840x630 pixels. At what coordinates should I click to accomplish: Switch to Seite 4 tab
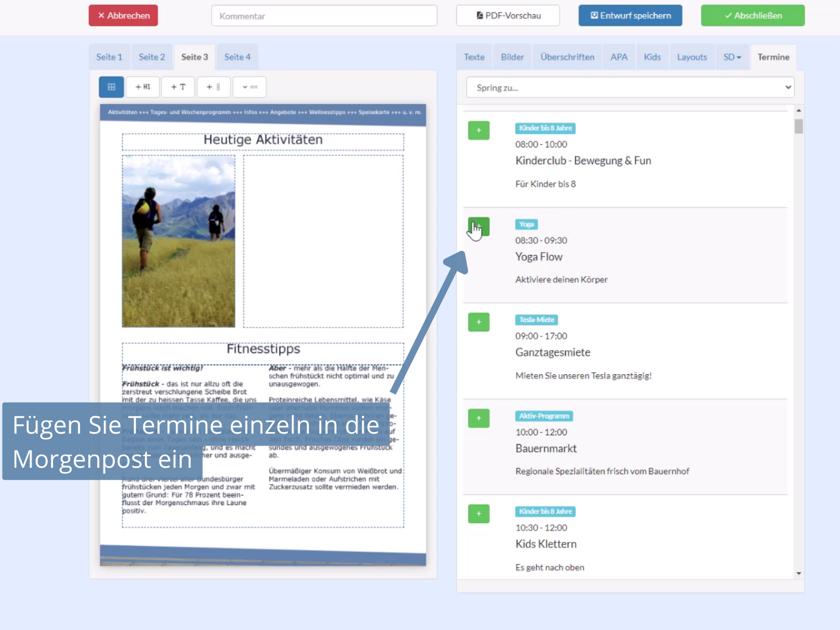point(237,57)
